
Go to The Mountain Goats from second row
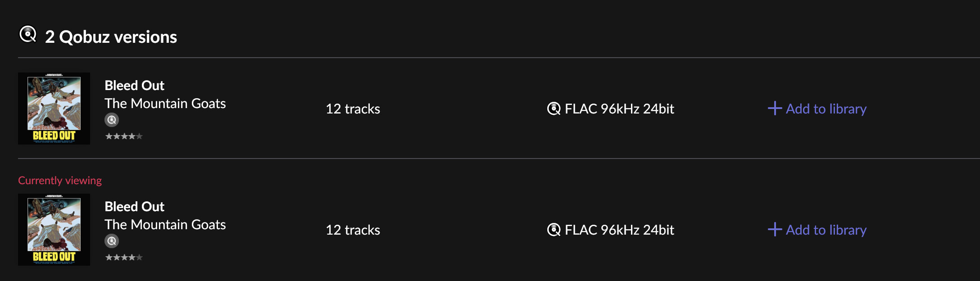(x=165, y=225)
